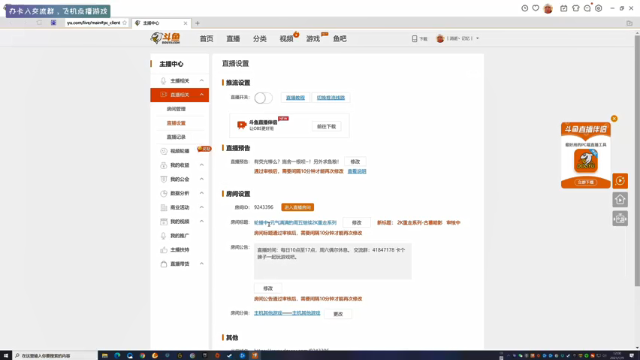The width and height of the screenshot is (640, 360).
Task: Expand the last sidebar section chevron
Action: point(202,264)
